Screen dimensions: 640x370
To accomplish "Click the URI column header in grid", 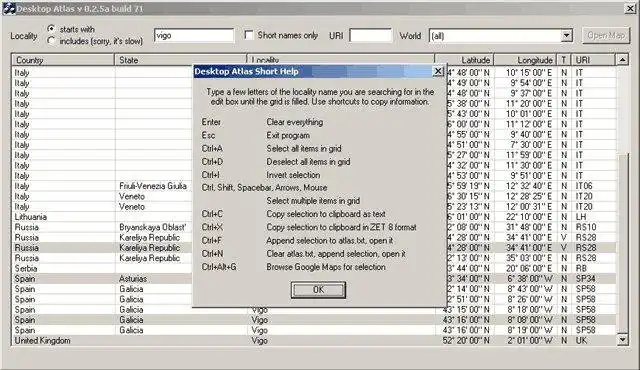I will click(x=593, y=60).
